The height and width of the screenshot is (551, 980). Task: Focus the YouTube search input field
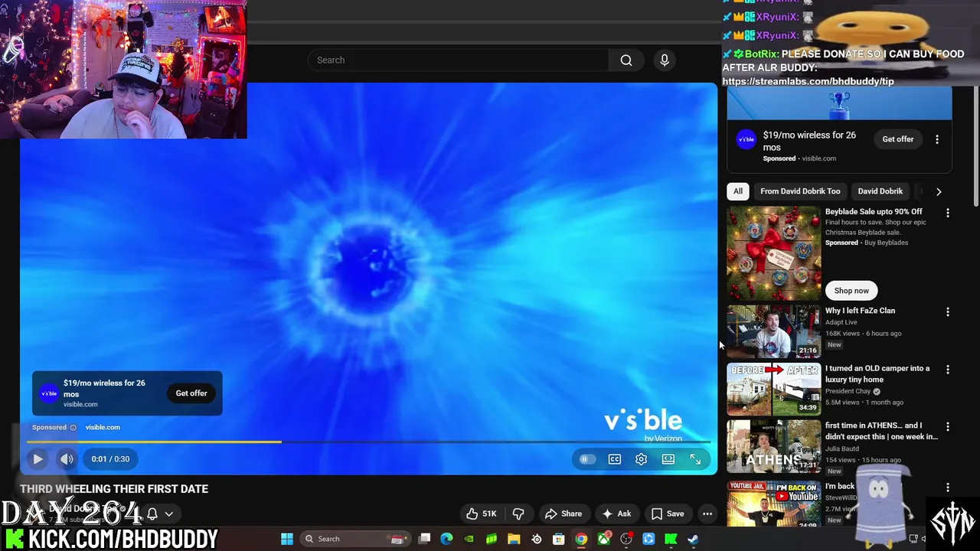458,60
